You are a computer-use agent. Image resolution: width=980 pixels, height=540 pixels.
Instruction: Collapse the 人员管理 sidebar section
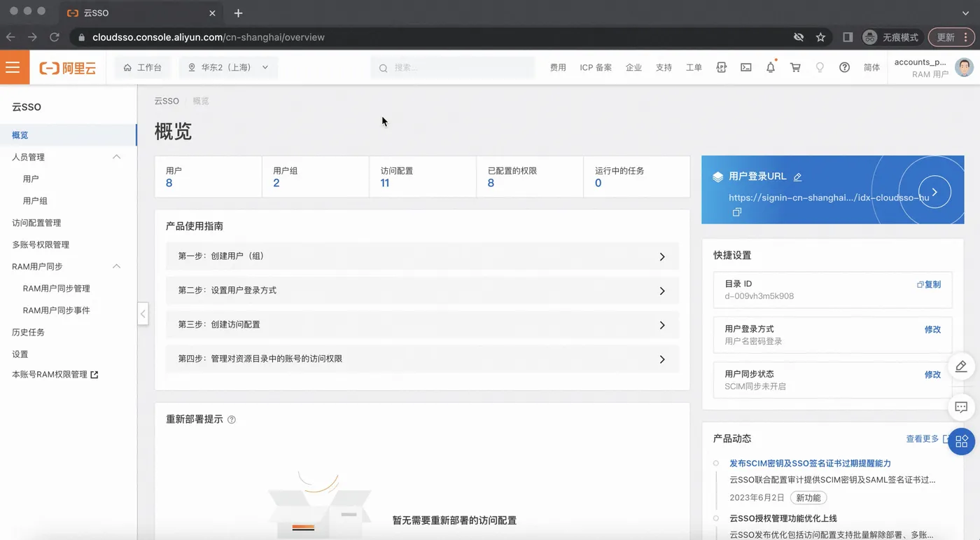(117, 157)
